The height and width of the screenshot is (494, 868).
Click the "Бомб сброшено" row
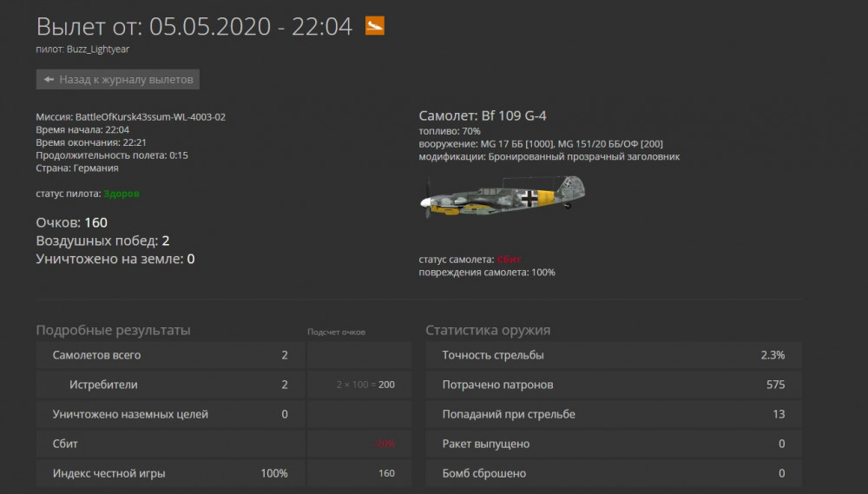pos(613,473)
